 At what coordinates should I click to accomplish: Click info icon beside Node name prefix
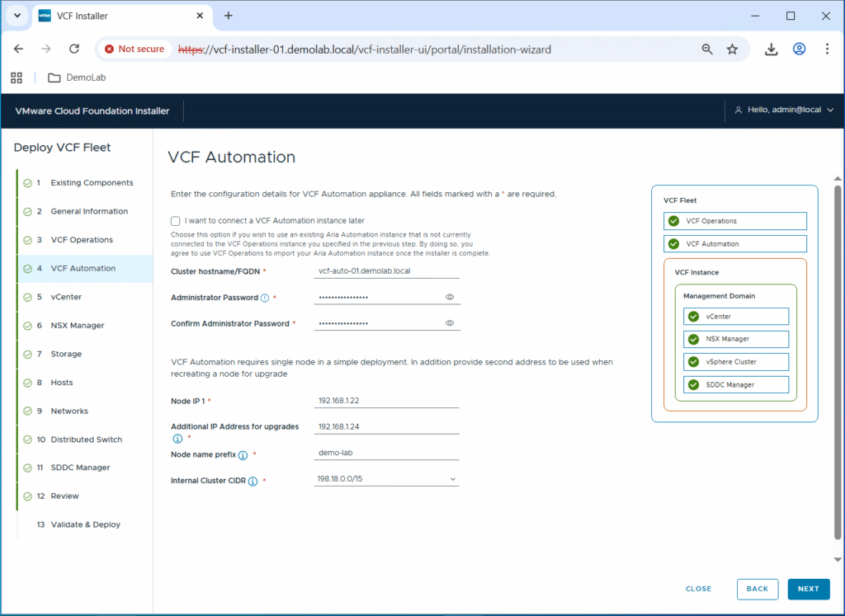click(x=243, y=454)
